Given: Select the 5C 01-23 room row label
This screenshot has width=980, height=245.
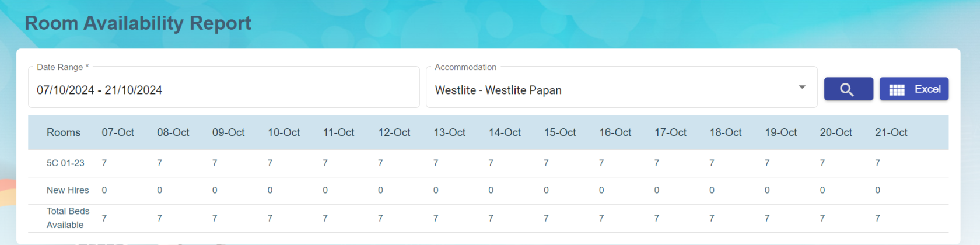Looking at the screenshot, I should 65,163.
